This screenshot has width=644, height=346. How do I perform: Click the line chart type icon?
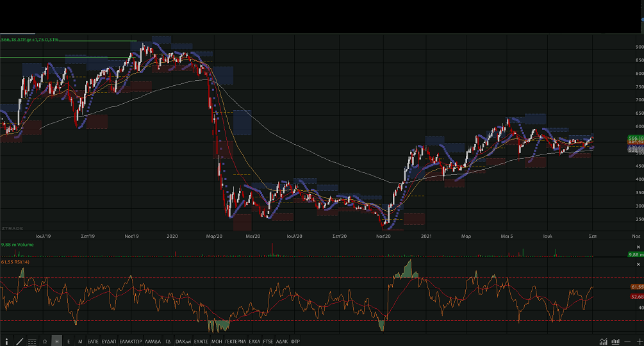[x=604, y=342]
